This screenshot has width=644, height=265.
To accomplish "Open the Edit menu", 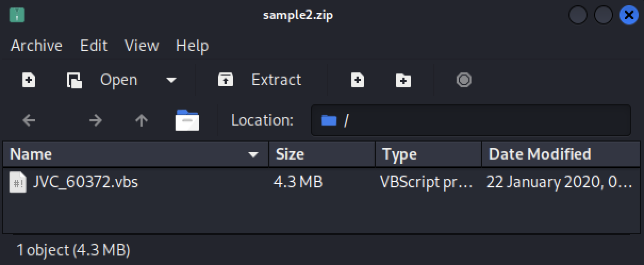I will click(x=94, y=46).
